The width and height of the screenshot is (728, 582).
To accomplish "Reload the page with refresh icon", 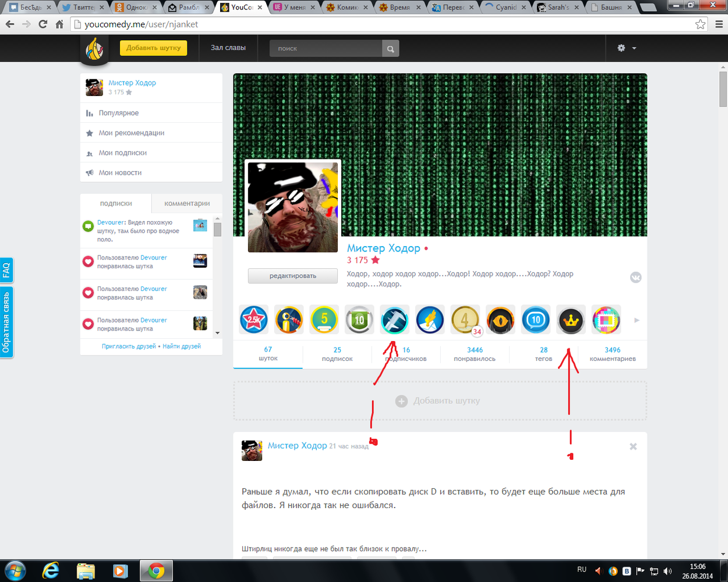I will (x=43, y=24).
